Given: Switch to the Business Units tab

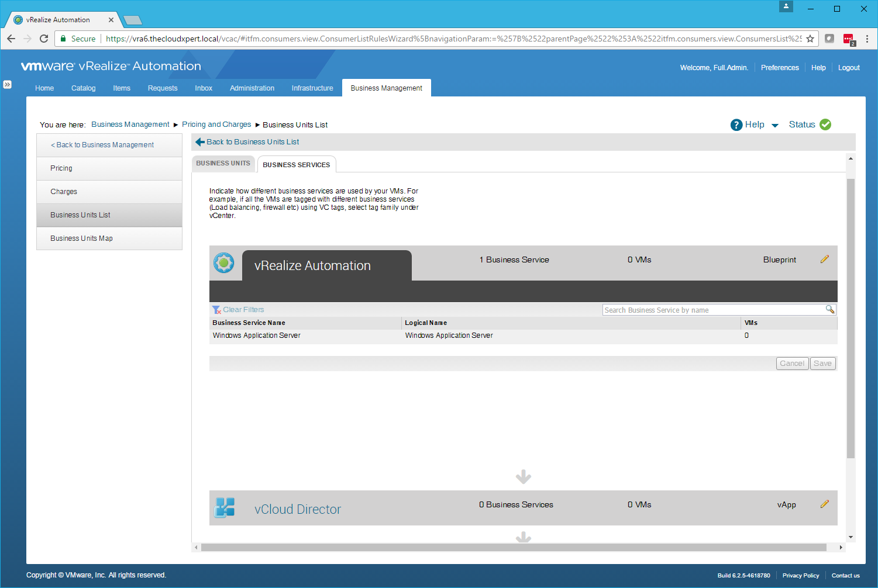Looking at the screenshot, I should pyautogui.click(x=223, y=164).
